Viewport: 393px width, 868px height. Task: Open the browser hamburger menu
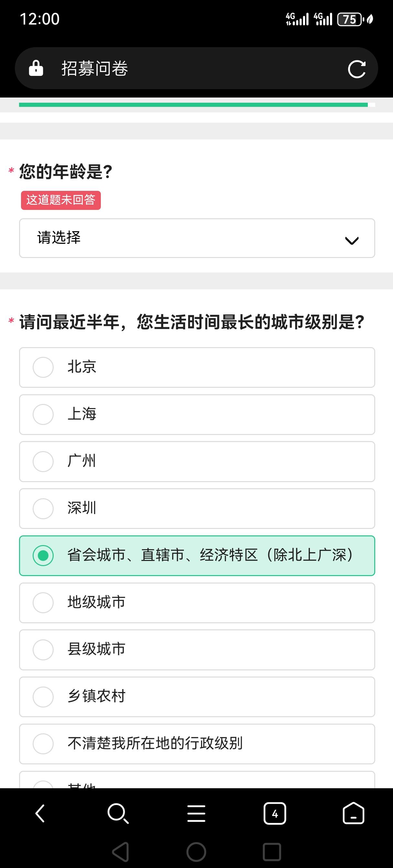click(x=196, y=814)
